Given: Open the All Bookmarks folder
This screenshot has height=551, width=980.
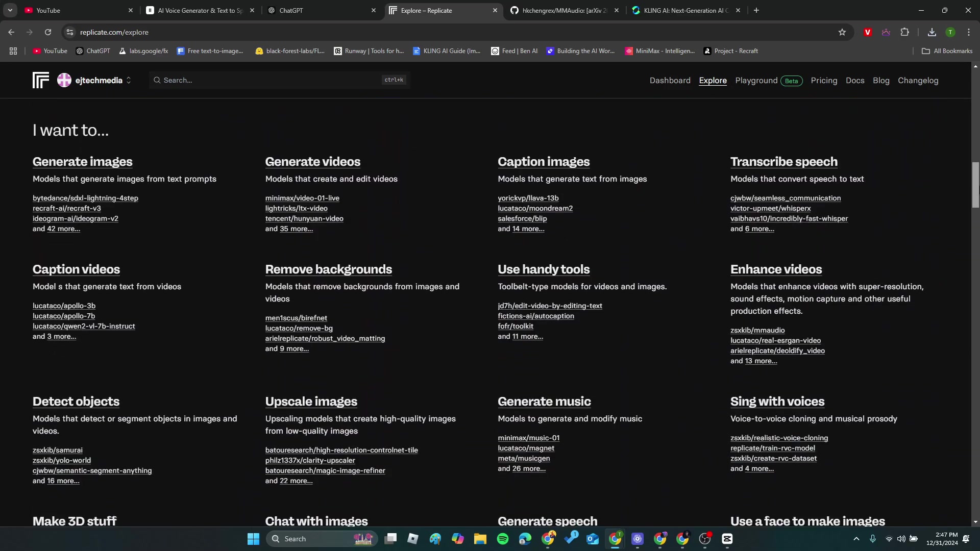Looking at the screenshot, I should pyautogui.click(x=947, y=51).
